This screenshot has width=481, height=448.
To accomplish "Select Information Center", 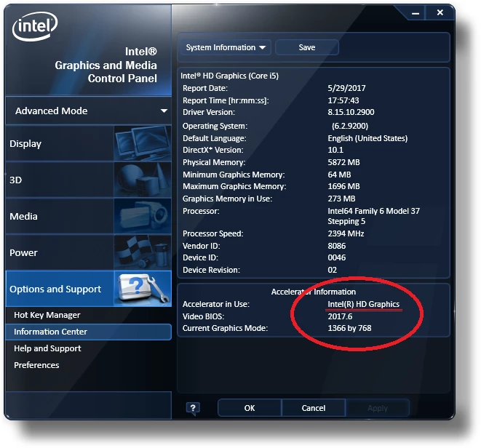I will 88,332.
